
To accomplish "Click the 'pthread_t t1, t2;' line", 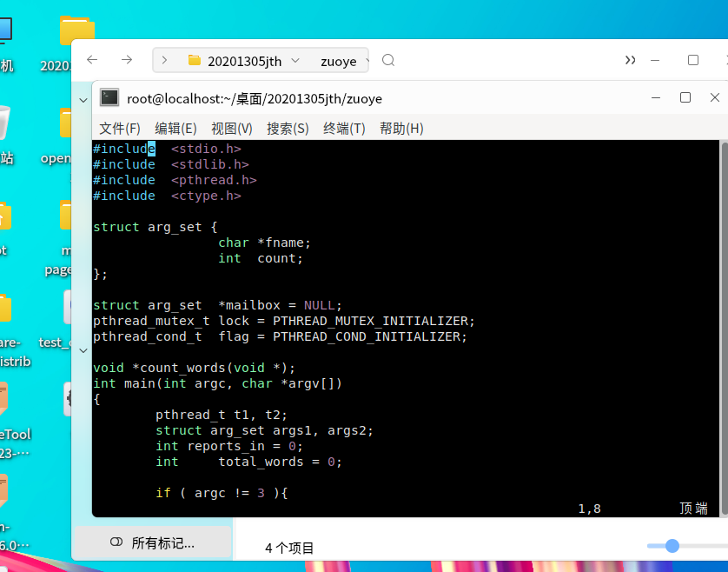I will [x=222, y=415].
